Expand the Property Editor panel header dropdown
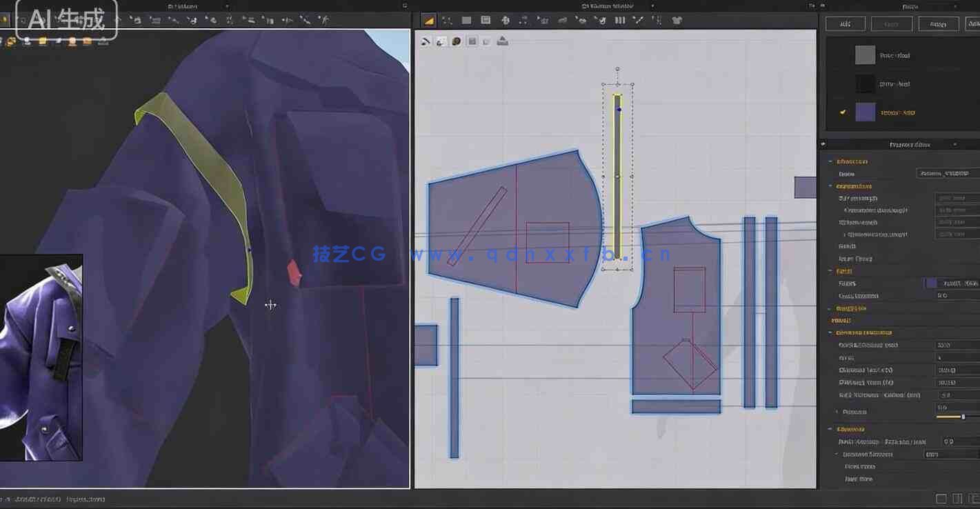Image resolution: width=980 pixels, height=509 pixels. click(x=955, y=144)
